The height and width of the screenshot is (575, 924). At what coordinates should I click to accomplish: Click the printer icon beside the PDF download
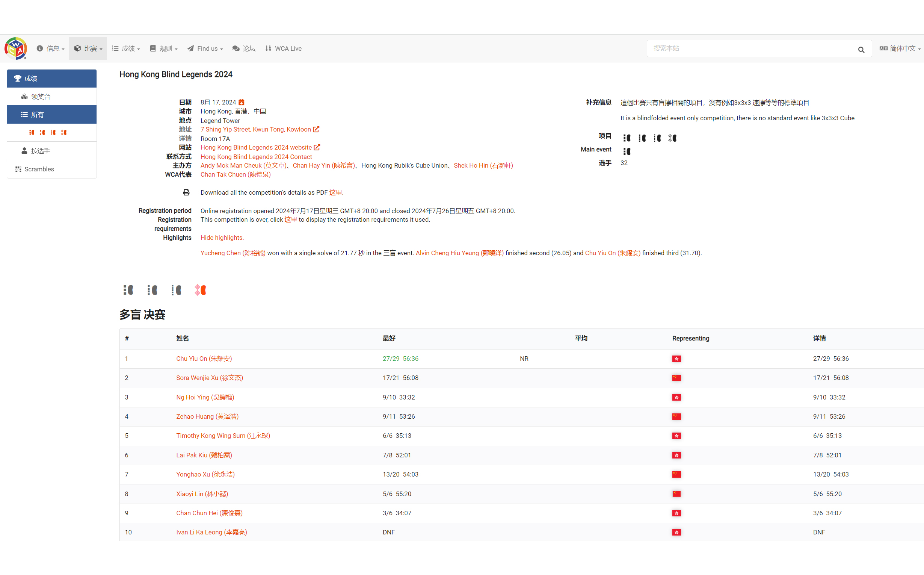(186, 192)
